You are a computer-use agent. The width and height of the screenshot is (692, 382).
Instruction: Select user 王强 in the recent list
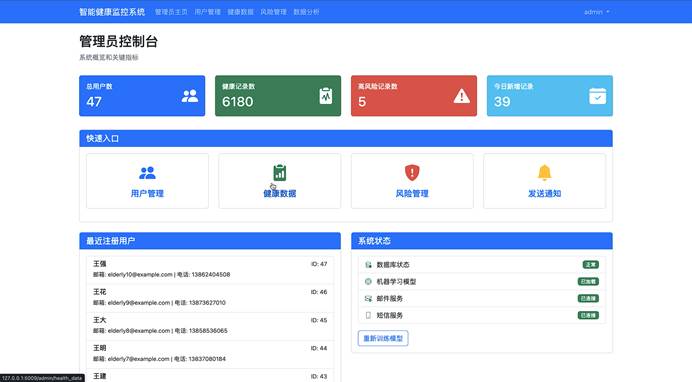(x=210, y=270)
